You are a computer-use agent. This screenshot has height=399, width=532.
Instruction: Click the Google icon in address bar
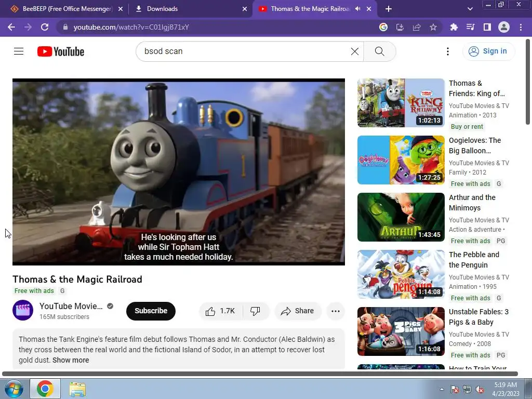tap(383, 27)
